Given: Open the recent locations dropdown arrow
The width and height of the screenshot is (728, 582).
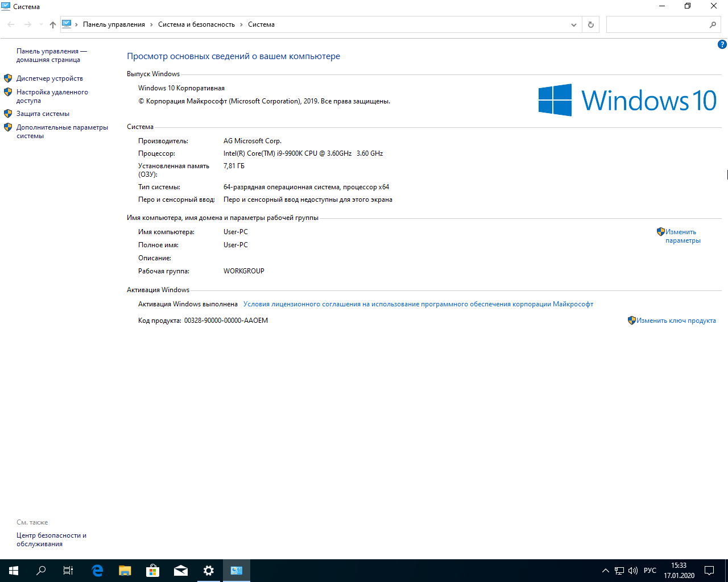Looking at the screenshot, I should 41,24.
